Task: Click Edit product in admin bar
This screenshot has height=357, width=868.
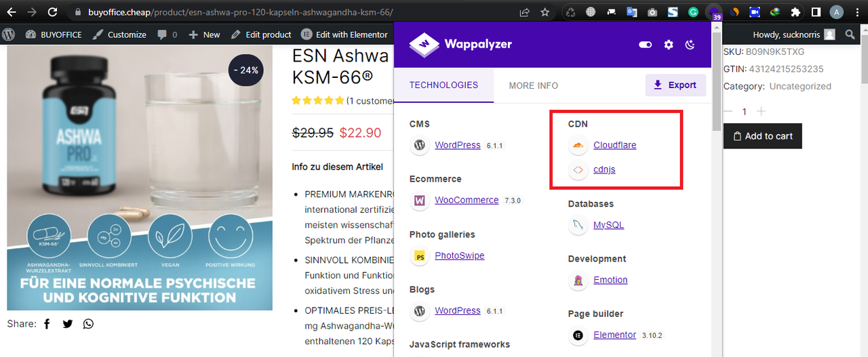Action: (x=261, y=35)
